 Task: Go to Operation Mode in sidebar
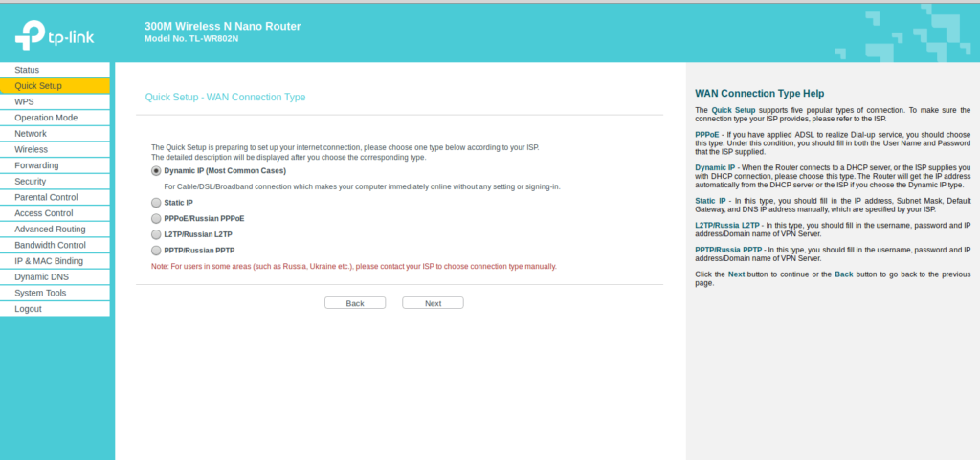(46, 118)
